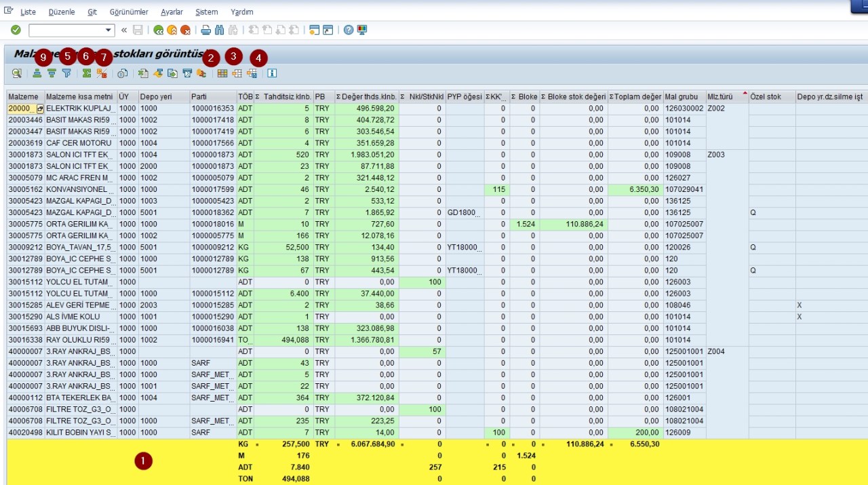Open the Liste menu

(x=28, y=12)
